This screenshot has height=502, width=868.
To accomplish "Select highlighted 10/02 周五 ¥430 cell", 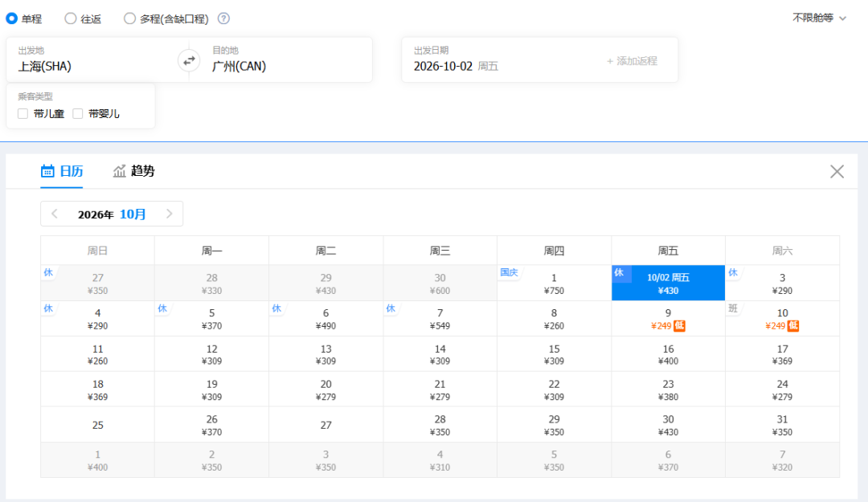I will (668, 284).
